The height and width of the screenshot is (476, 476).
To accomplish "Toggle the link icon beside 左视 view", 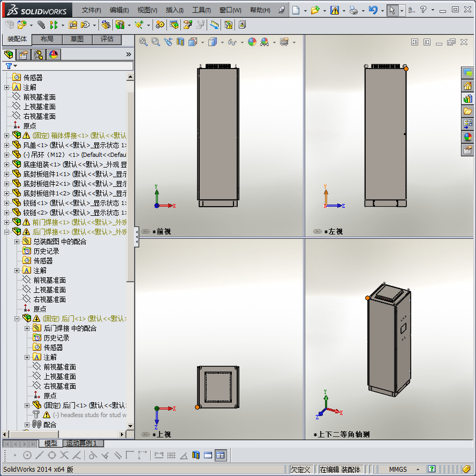I will tap(318, 232).
